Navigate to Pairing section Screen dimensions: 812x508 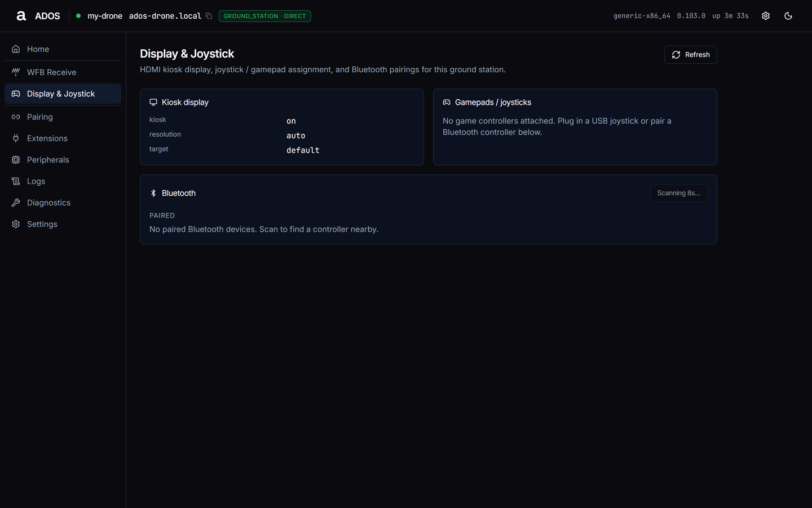coord(63,117)
